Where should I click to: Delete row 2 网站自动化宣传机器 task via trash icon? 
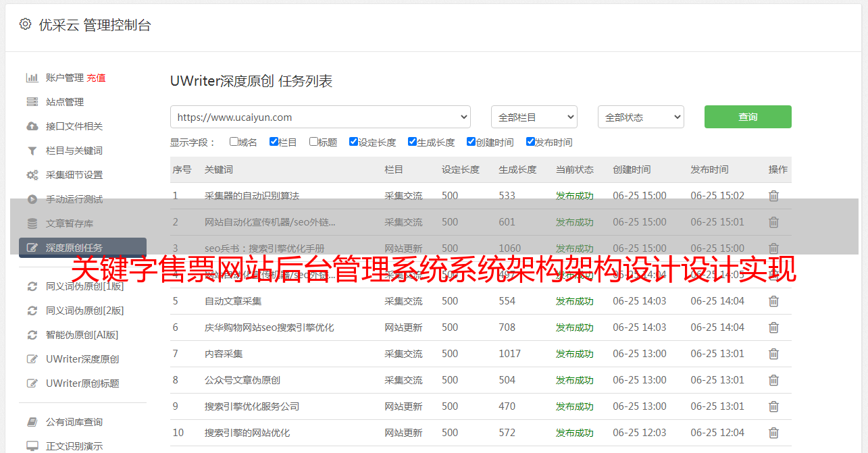coord(773,222)
